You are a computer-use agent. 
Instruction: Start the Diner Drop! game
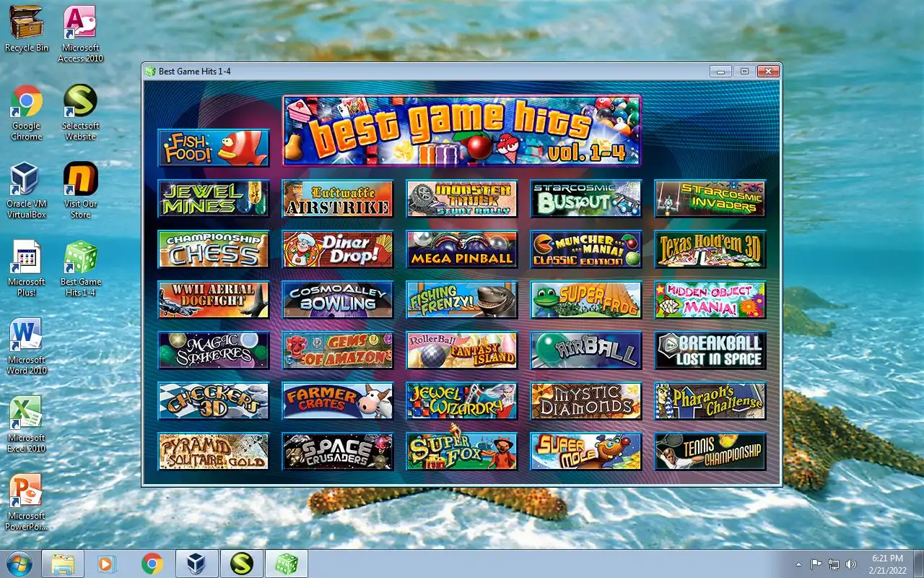point(338,249)
